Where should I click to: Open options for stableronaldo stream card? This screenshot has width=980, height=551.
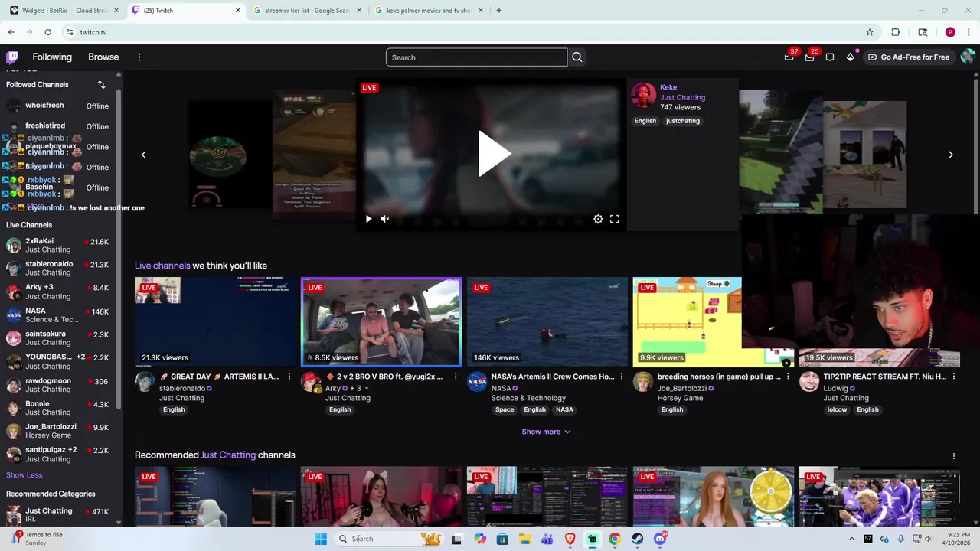point(289,377)
